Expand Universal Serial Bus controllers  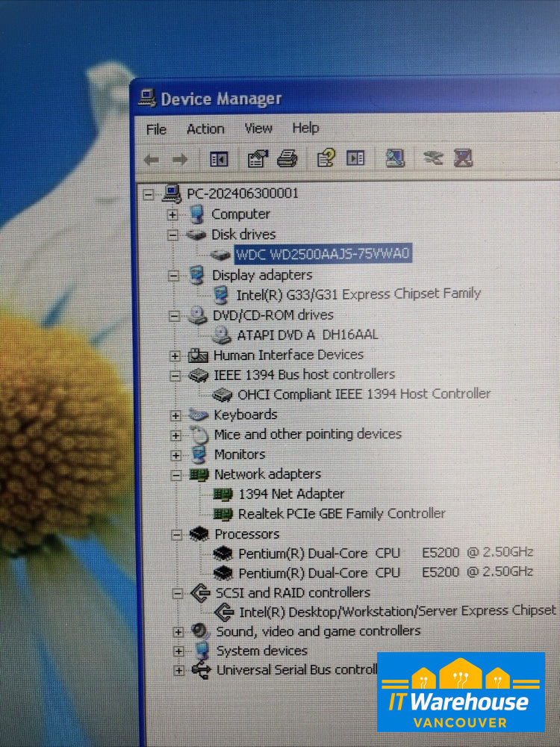(178, 671)
